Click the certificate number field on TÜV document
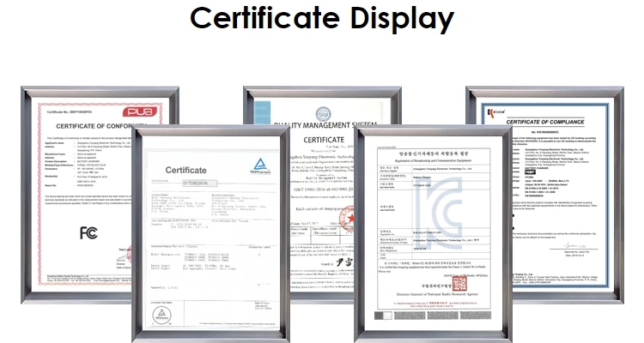Screen dimensions: 644x343 [199, 184]
